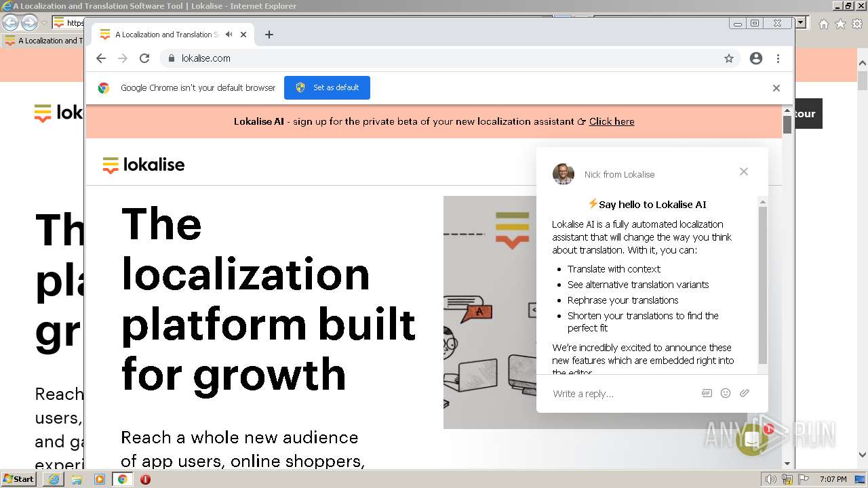868x488 pixels.
Task: Follow the Click here link in banner
Action: (x=612, y=122)
